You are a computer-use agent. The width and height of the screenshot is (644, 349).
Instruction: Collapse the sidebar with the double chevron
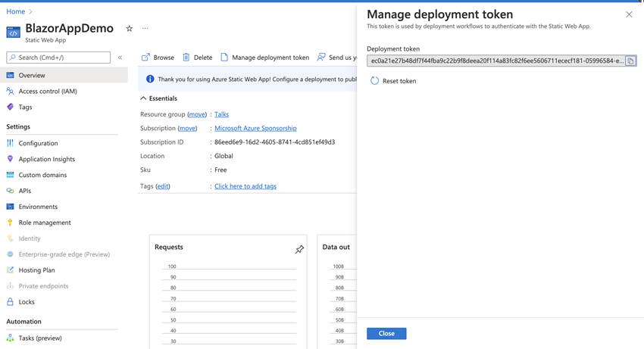tap(120, 58)
